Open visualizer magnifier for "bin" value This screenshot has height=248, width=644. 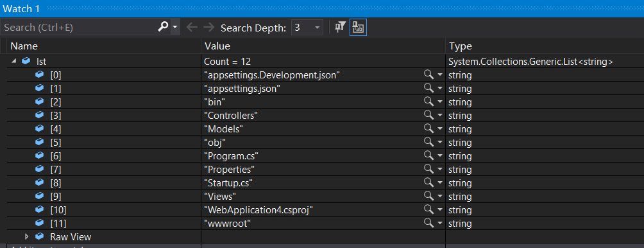(x=428, y=102)
